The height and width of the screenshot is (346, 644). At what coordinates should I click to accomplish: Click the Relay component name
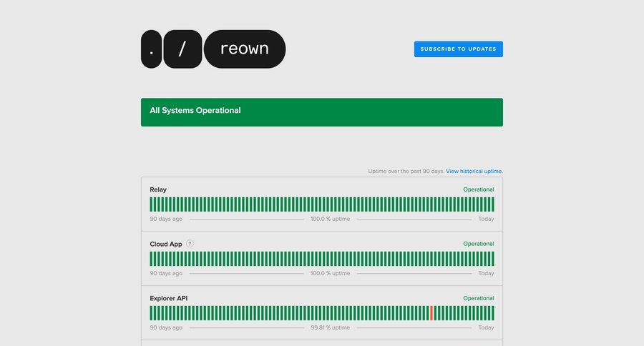(158, 189)
